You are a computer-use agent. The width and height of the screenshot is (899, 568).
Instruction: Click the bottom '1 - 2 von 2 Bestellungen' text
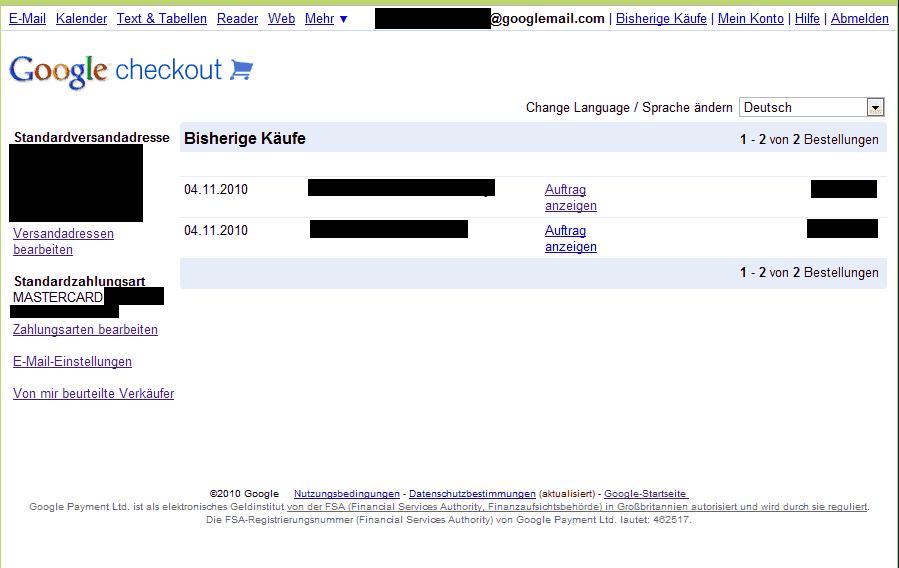809,272
